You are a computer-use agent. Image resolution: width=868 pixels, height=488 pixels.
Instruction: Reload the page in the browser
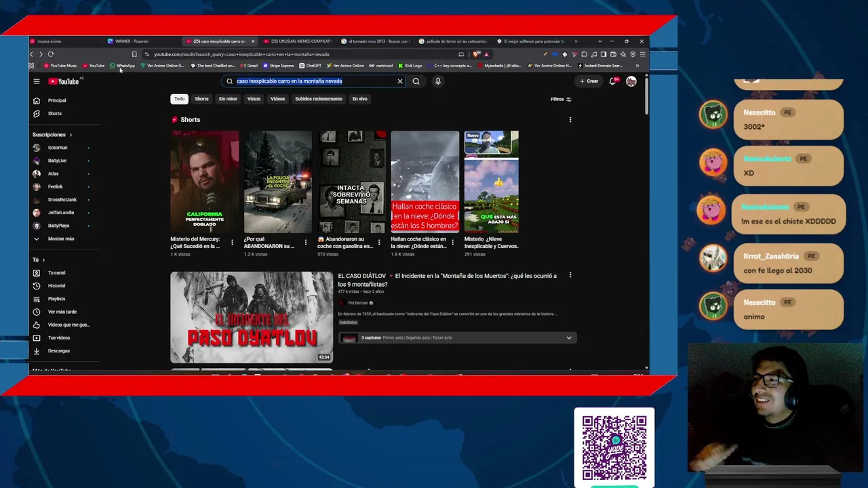[x=51, y=54]
